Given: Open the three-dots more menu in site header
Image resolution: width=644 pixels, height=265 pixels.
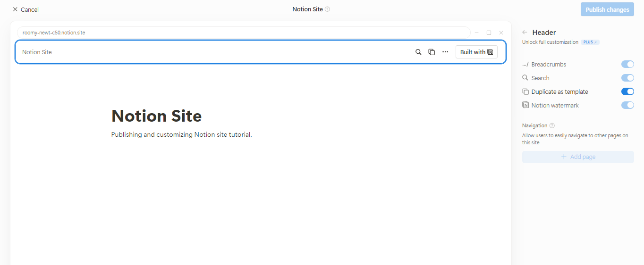Looking at the screenshot, I should click(445, 52).
